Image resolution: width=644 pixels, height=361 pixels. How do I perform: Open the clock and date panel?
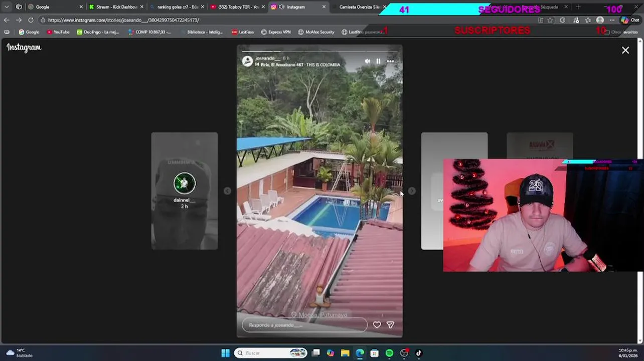pos(628,353)
